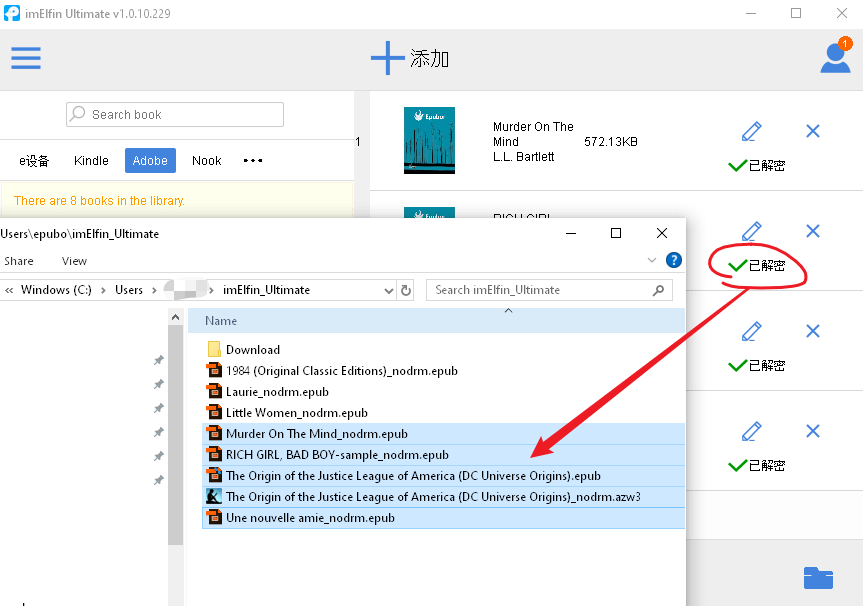Click the navigation pane scroll up arrow
This screenshot has height=606, width=863.
176,317
